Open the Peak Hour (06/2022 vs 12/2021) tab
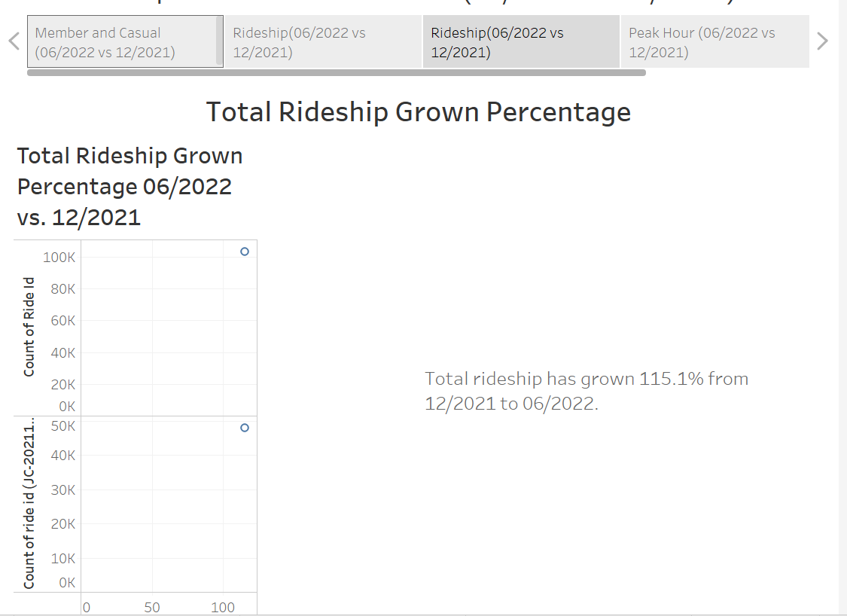This screenshot has height=616, width=847. click(713, 41)
